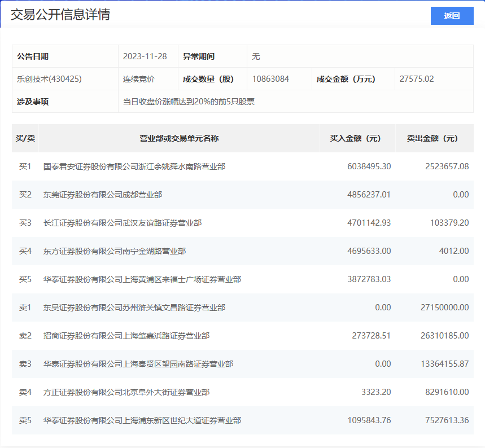Select 招商证券 上海肇嘉浜路营业部 row
This screenshot has height=448, width=485.
coord(126,336)
